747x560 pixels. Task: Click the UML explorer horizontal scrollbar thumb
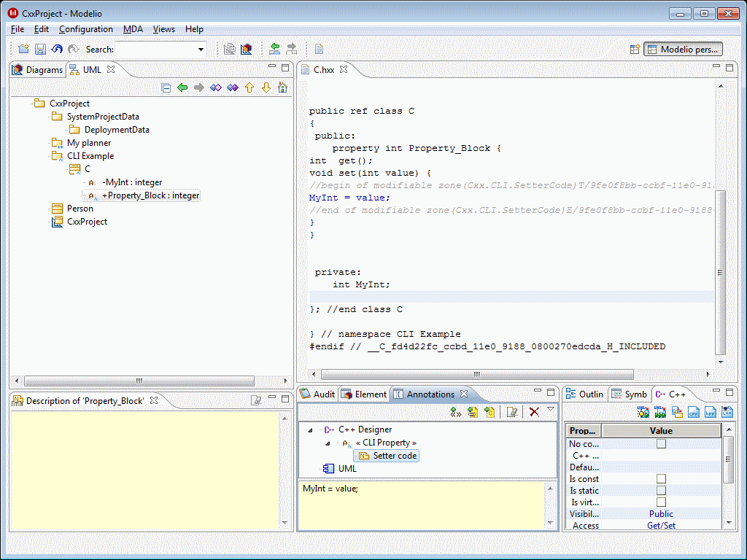pyautogui.click(x=139, y=381)
